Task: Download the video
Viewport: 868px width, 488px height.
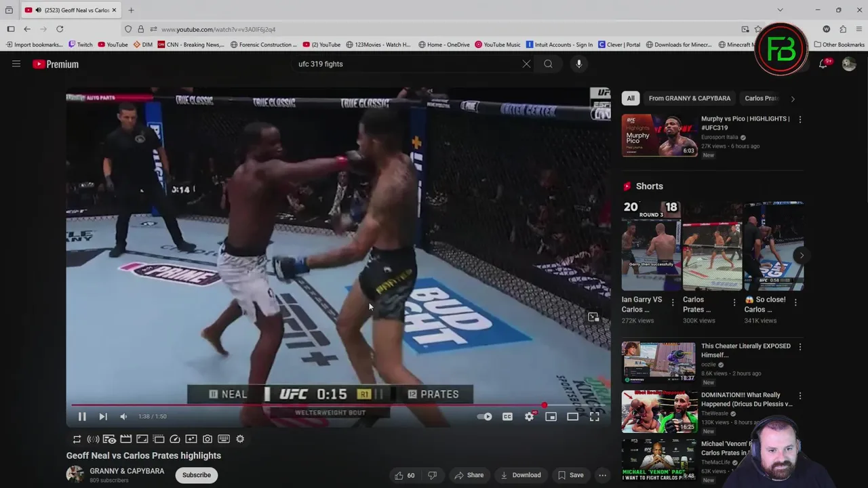Action: [x=521, y=475]
